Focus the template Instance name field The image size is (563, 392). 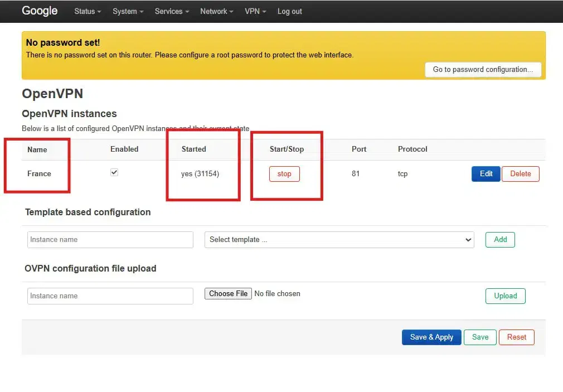pyautogui.click(x=110, y=240)
